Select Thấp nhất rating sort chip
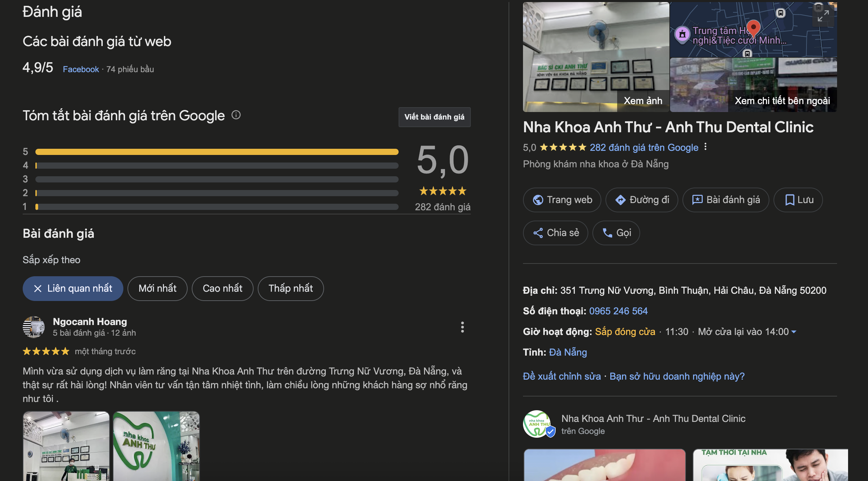 click(290, 289)
